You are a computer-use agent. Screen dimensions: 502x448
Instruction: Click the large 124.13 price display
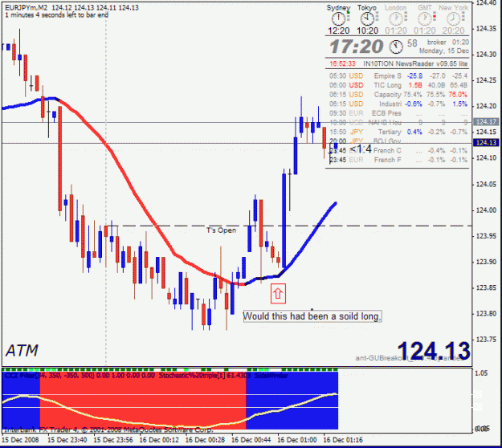point(434,351)
